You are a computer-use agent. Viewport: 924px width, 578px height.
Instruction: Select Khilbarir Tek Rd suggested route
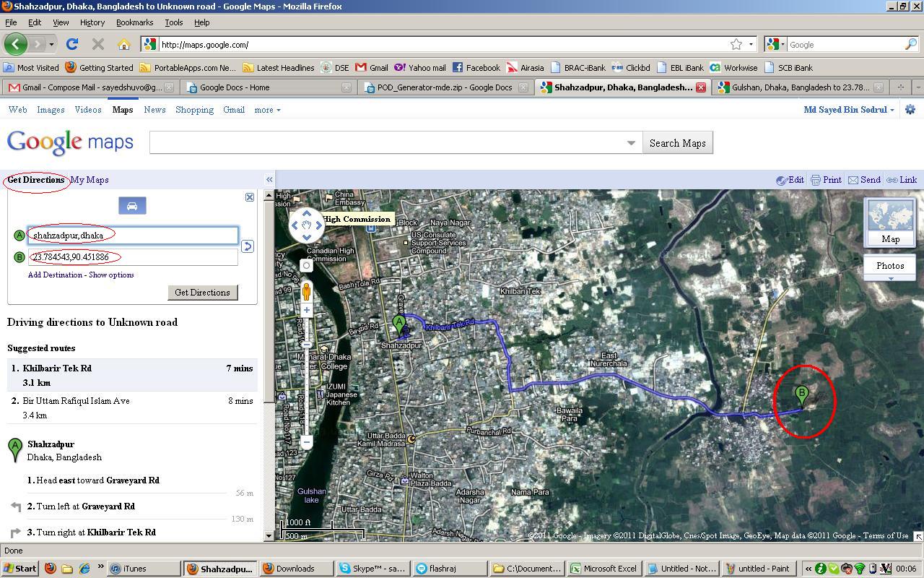coord(132,375)
